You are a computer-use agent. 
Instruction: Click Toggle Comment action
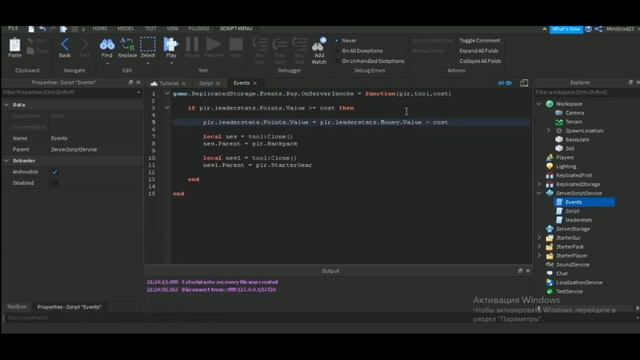coord(480,40)
